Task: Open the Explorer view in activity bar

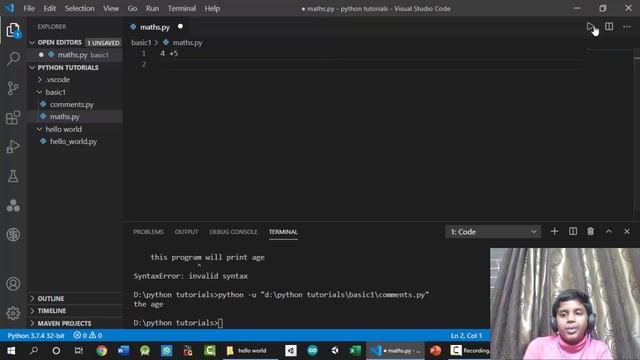Action: (x=13, y=30)
